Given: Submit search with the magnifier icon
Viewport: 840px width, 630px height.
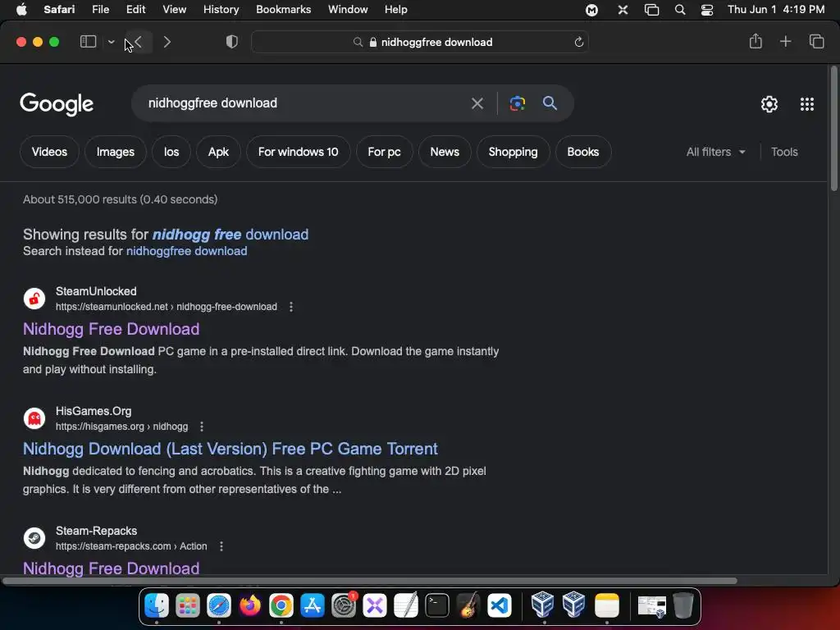Looking at the screenshot, I should click(550, 103).
